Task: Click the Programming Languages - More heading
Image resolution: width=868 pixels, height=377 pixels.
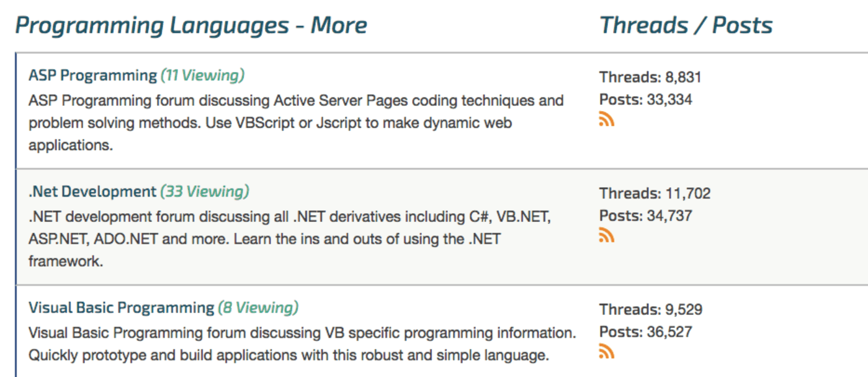Action: coord(191,25)
